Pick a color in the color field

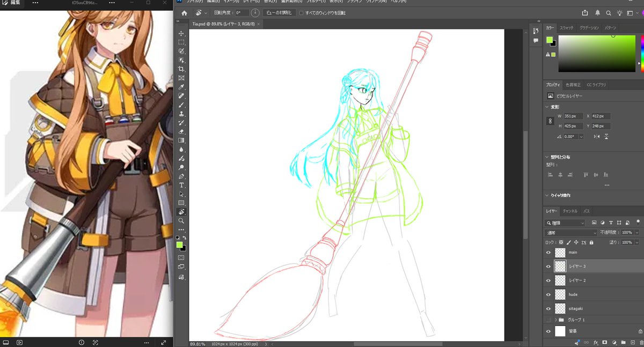(x=597, y=54)
